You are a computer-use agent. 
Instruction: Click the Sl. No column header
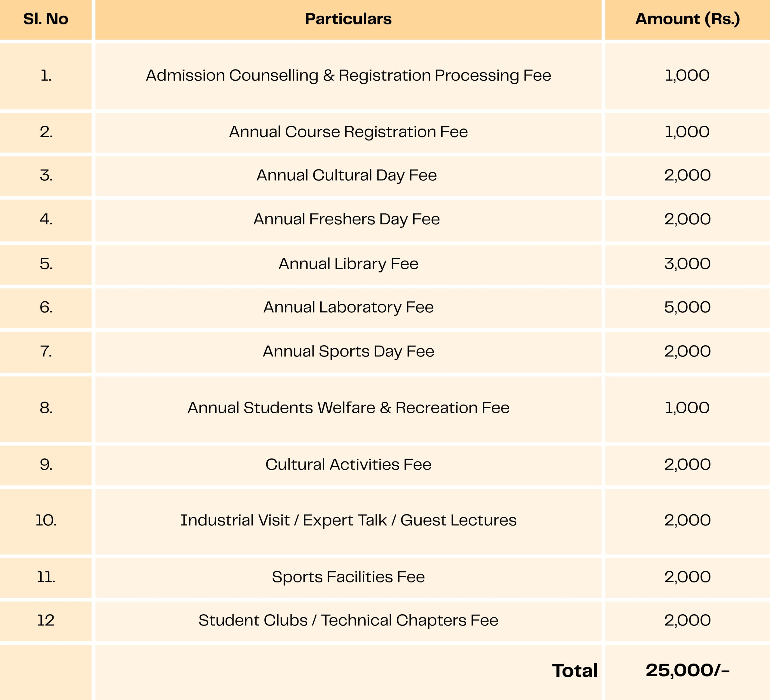(x=46, y=19)
